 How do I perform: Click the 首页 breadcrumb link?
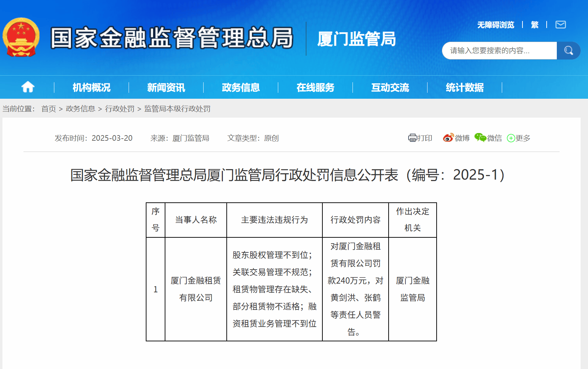click(48, 109)
